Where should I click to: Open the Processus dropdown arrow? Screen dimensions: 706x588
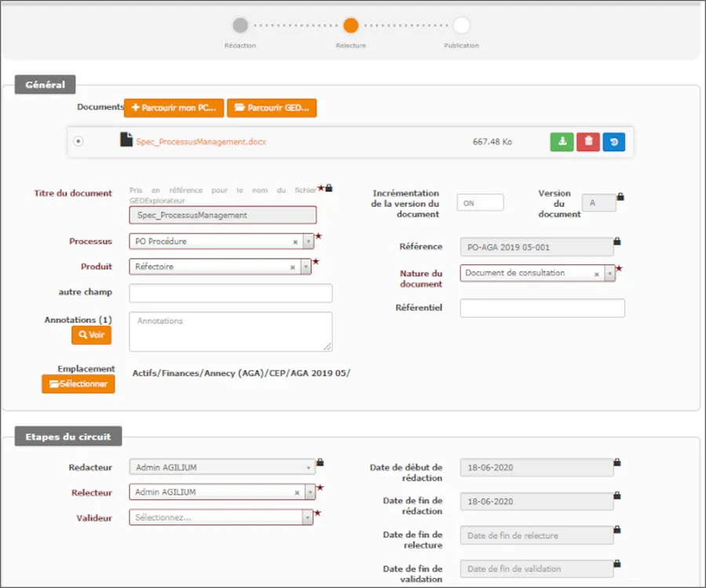point(308,241)
